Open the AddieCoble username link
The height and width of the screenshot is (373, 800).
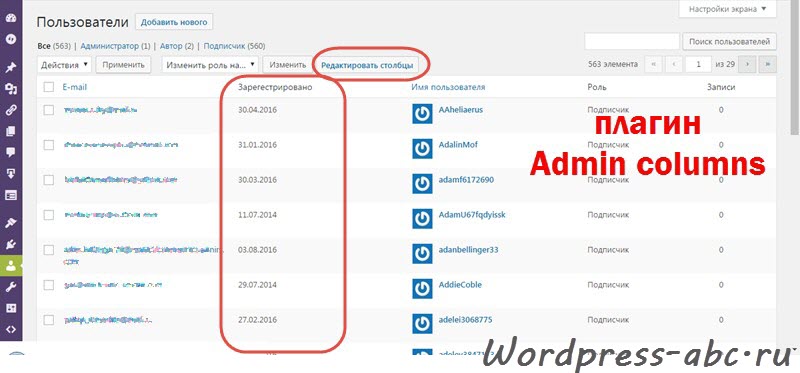460,284
